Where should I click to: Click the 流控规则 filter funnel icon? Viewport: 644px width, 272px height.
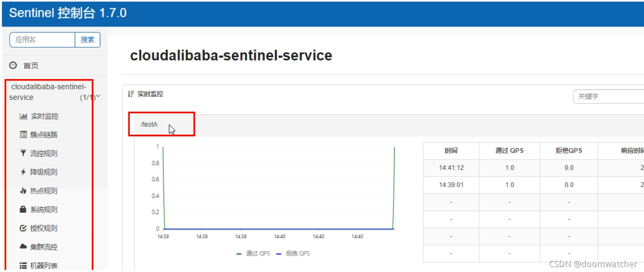(23, 153)
